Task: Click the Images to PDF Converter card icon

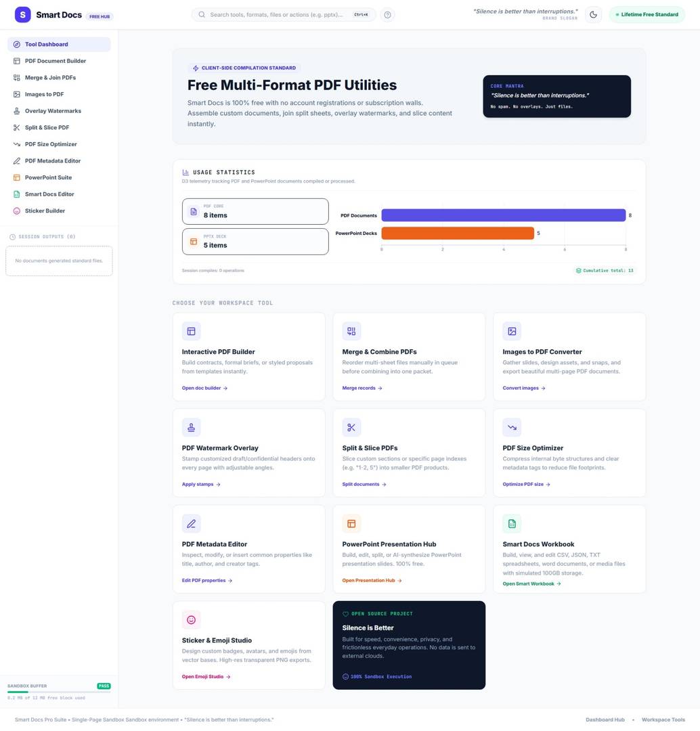Action: [x=512, y=331]
